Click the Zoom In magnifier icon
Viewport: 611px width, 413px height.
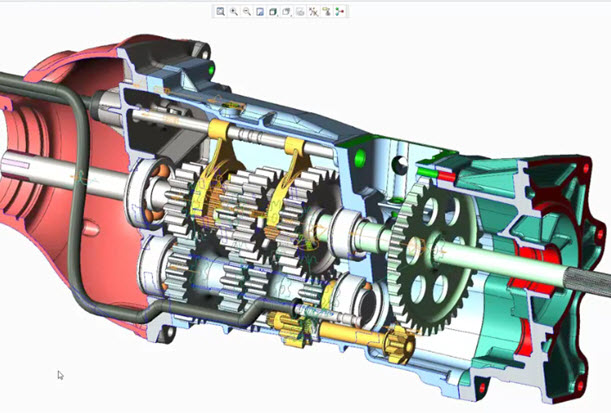[234, 11]
